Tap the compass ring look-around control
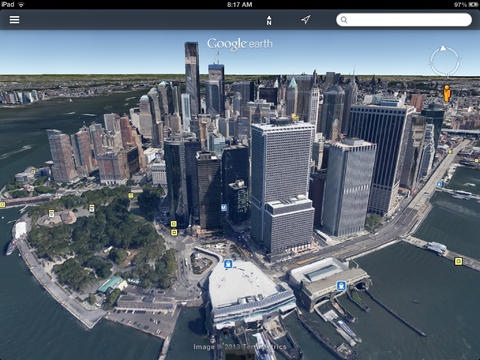Viewport: 480px width, 360px height. coord(445,61)
